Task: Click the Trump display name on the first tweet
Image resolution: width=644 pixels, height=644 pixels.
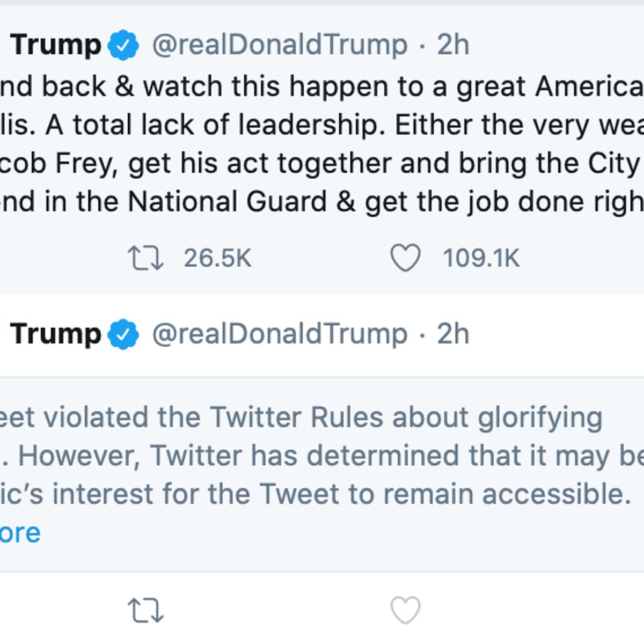Action: tap(55, 45)
